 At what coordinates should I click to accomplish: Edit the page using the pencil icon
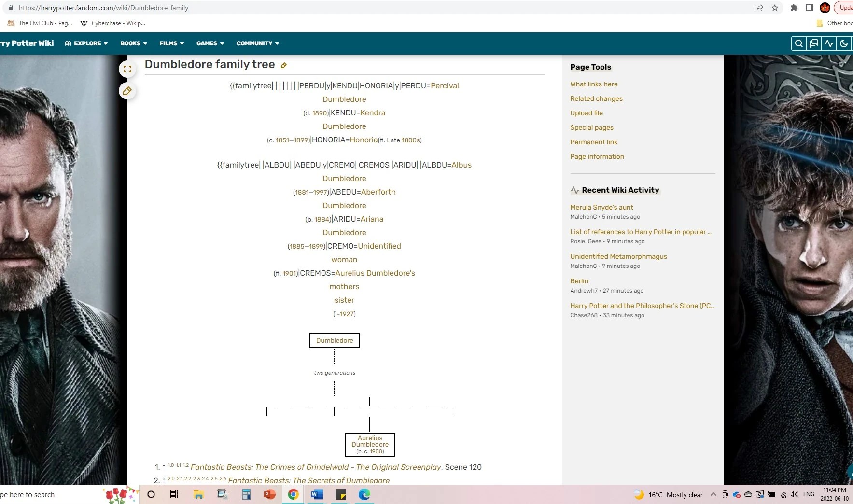pyautogui.click(x=127, y=90)
